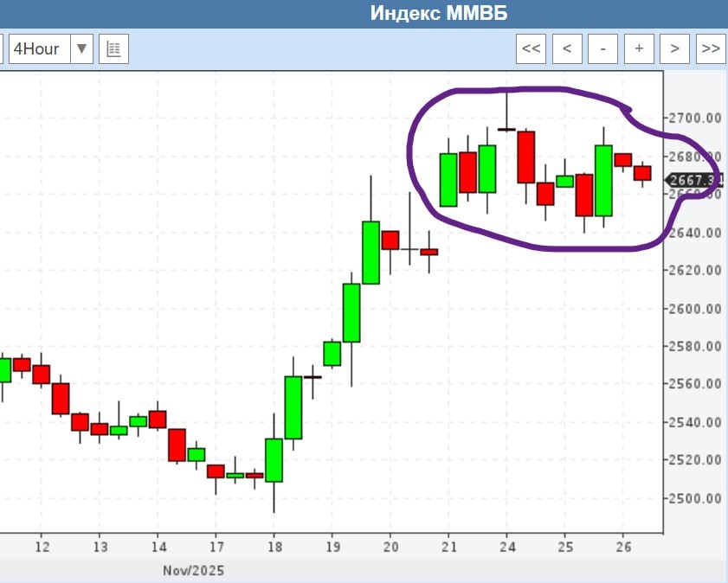
Task: Click the 2540.00 price axis label
Action: (x=694, y=422)
